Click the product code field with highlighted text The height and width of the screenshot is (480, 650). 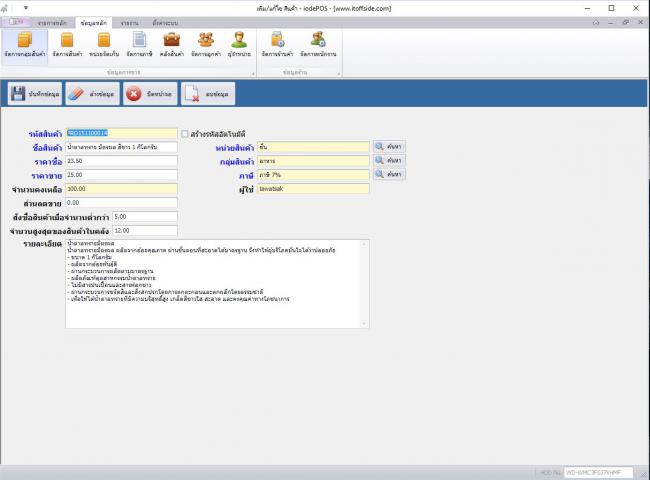pyautogui.click(x=121, y=133)
